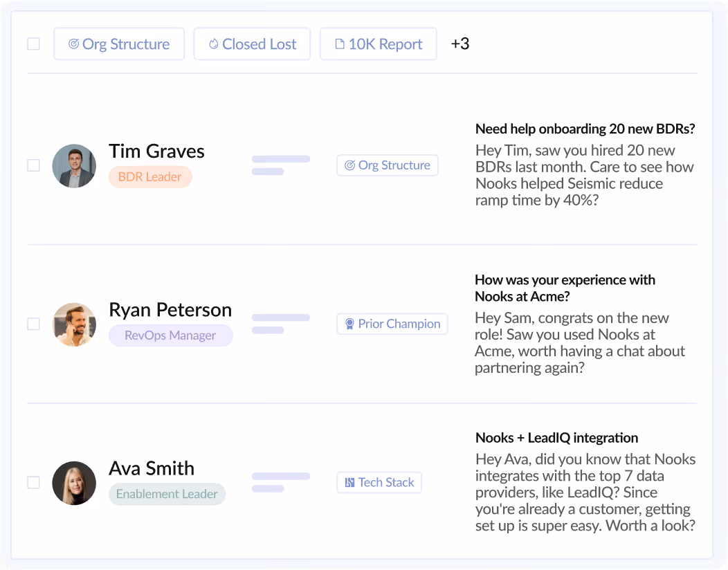This screenshot has height=570, width=728.
Task: Tick the checkbox for Ryan Peterson
Action: pyautogui.click(x=33, y=324)
